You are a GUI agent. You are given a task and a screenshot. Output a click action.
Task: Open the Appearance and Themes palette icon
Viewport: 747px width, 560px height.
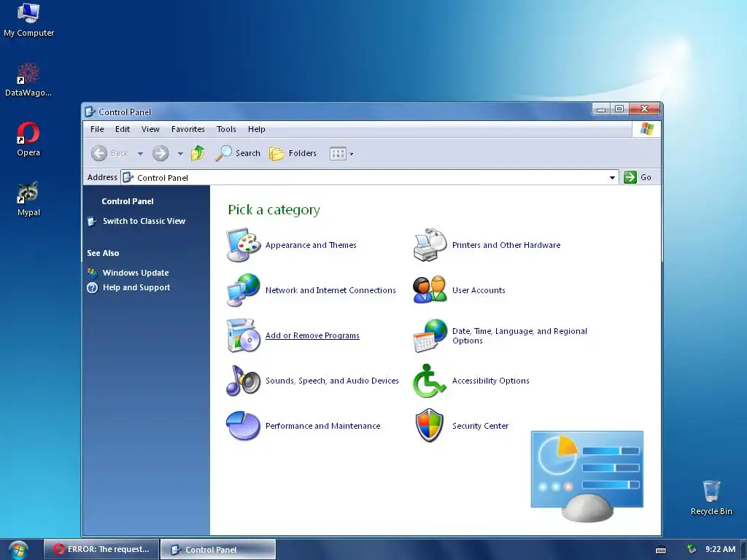244,245
